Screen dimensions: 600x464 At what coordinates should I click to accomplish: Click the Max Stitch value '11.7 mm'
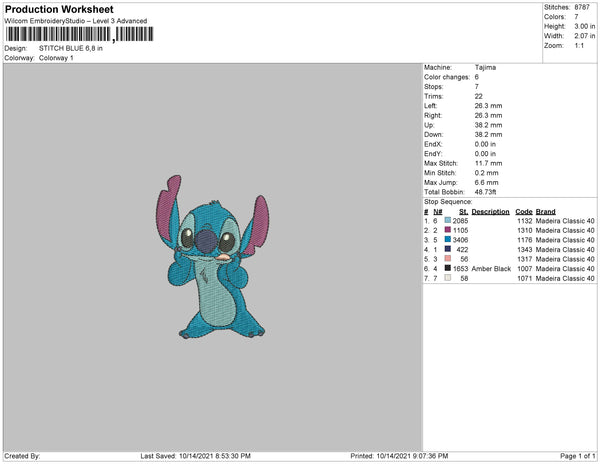click(x=488, y=163)
